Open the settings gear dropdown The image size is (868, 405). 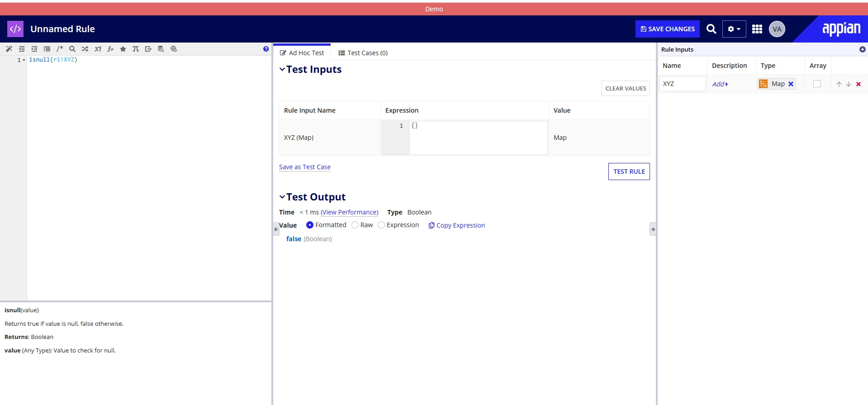[734, 29]
